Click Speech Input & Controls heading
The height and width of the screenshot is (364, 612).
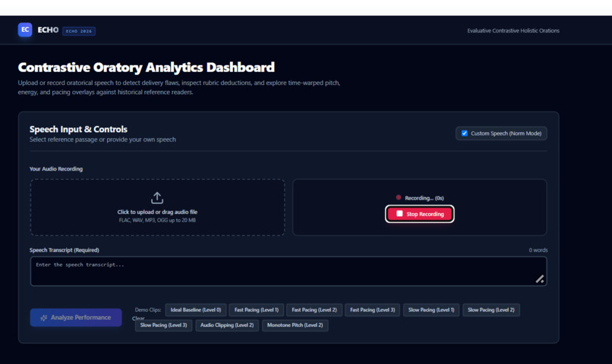pyautogui.click(x=78, y=129)
